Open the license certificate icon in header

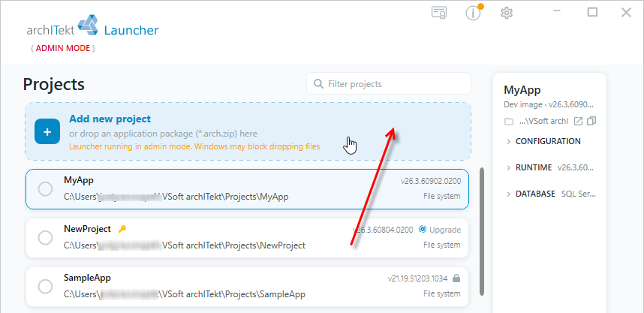pyautogui.click(x=439, y=12)
